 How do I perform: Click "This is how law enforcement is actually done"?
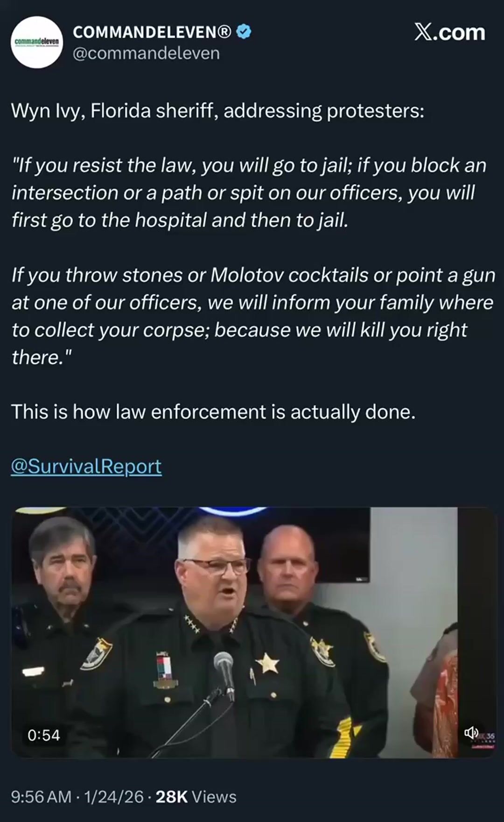213,412
